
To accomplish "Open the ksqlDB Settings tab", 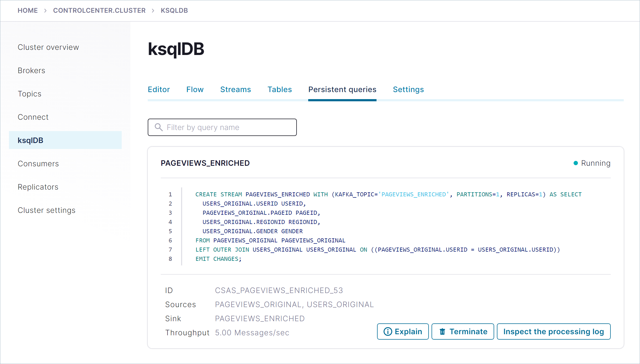I will pyautogui.click(x=408, y=89).
